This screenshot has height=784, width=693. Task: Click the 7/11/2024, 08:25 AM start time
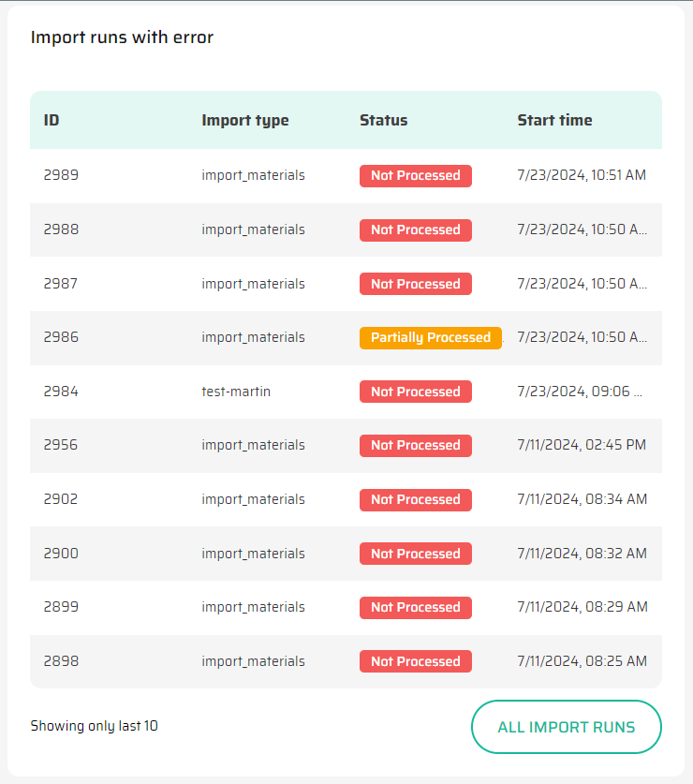pyautogui.click(x=582, y=661)
